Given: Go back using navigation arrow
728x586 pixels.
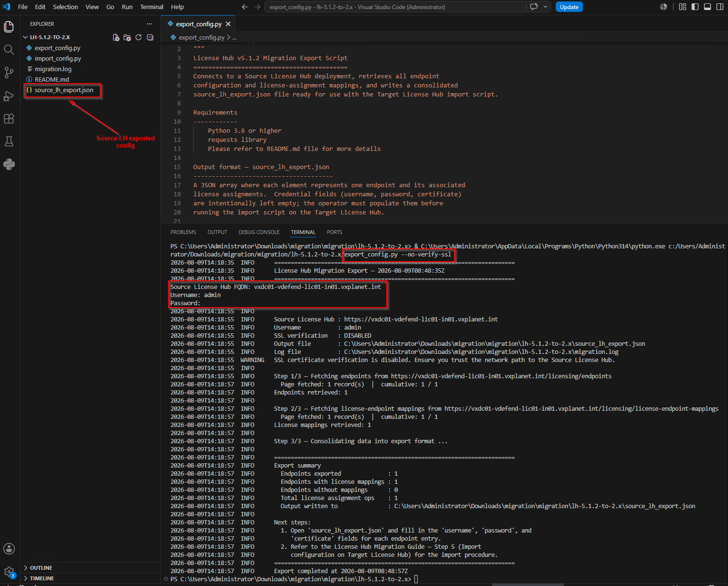Looking at the screenshot, I should [x=245, y=7].
